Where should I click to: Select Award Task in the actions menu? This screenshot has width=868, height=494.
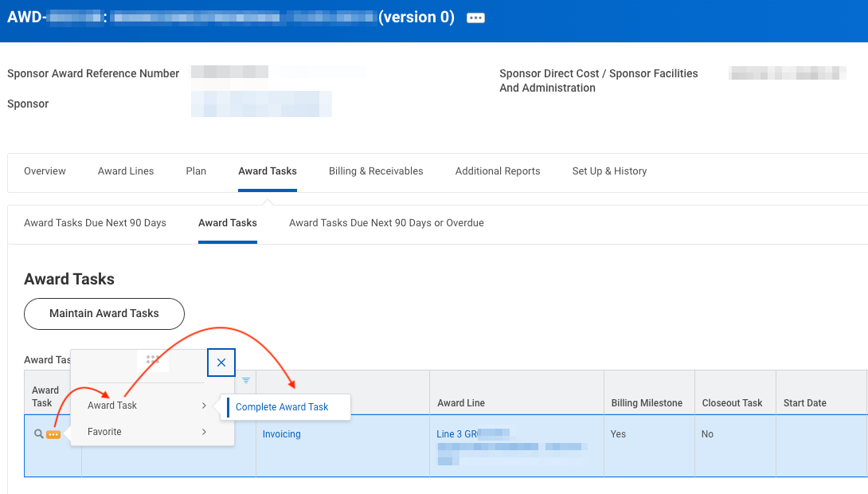coord(111,406)
